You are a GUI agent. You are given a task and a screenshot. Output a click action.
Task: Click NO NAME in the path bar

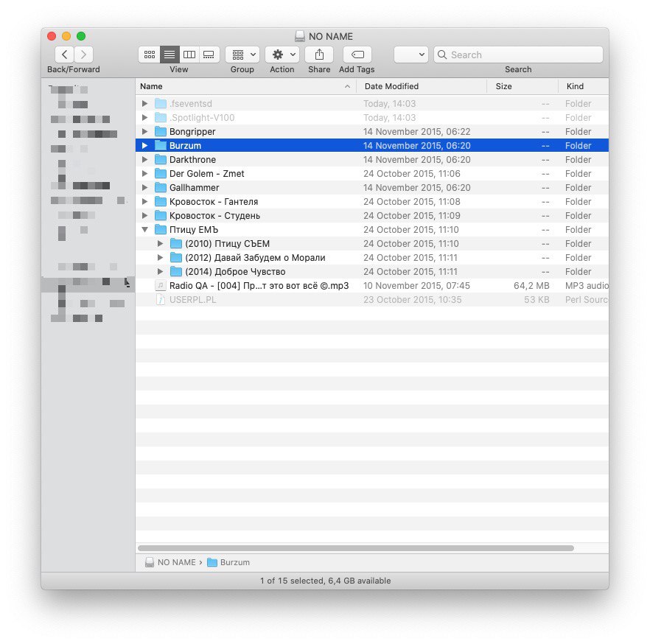click(177, 562)
